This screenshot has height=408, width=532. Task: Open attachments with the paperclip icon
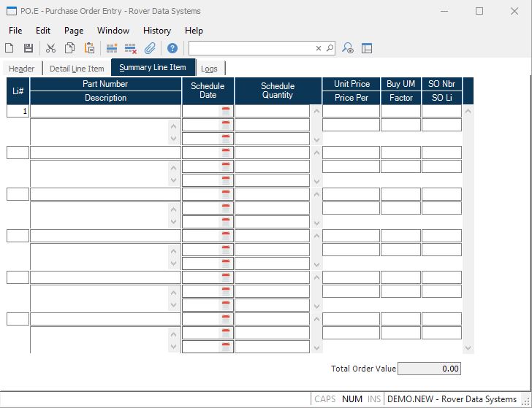[150, 48]
